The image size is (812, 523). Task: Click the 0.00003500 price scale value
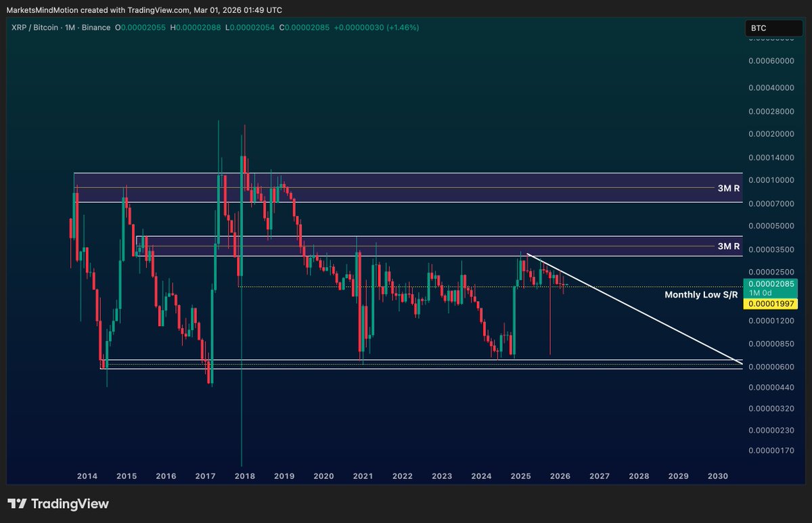pos(771,250)
